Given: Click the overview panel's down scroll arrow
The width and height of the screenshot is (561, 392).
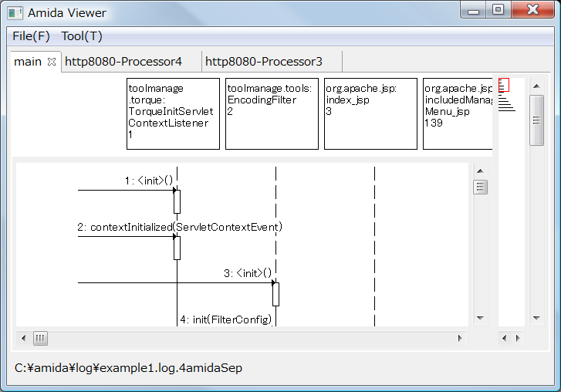Looking at the screenshot, I should [x=536, y=318].
